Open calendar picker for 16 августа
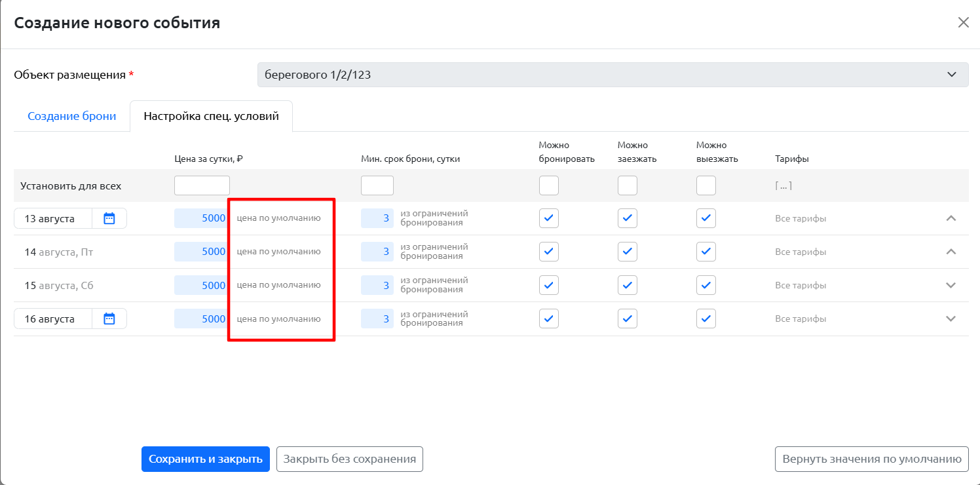Image resolution: width=980 pixels, height=485 pixels. 109,319
